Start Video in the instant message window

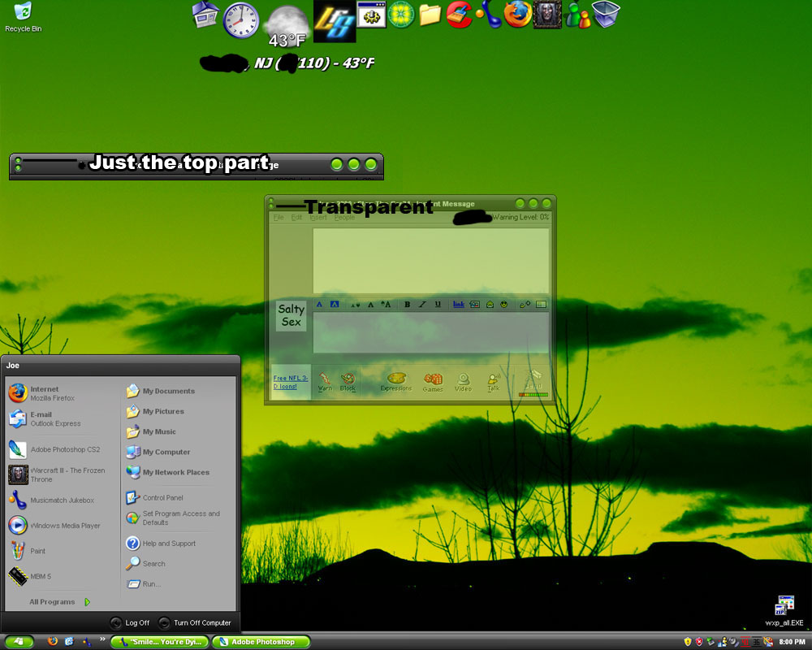[463, 382]
